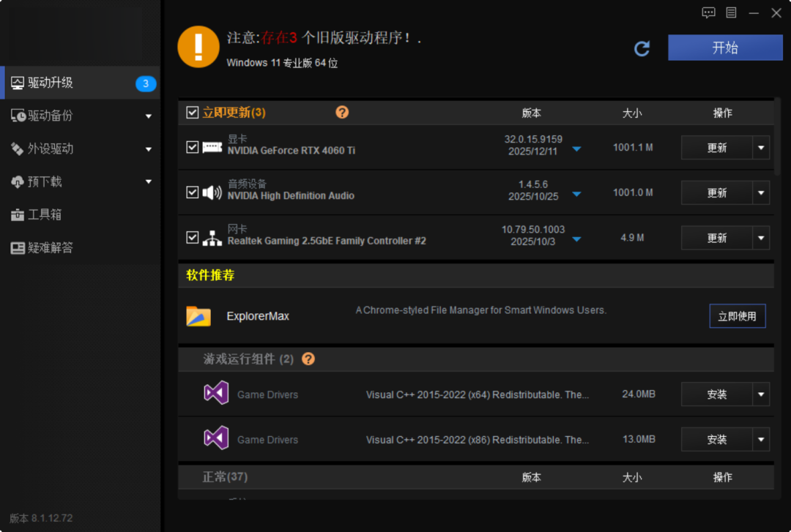Click 更新 for Realtek Gaming 2.5GbE controller
Image resolution: width=791 pixels, height=532 pixels.
(x=717, y=238)
